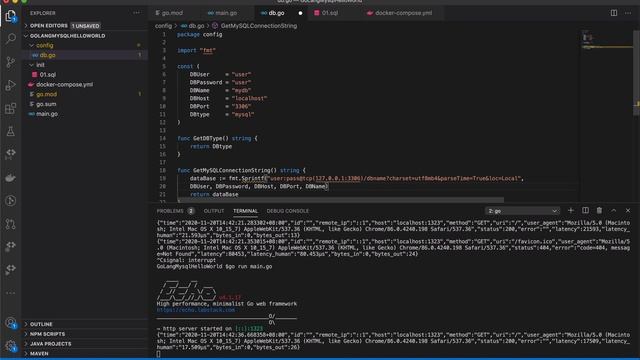Expand the Open Editors section
Image resolution: width=640 pixels, height=360 pixels.
85,26
